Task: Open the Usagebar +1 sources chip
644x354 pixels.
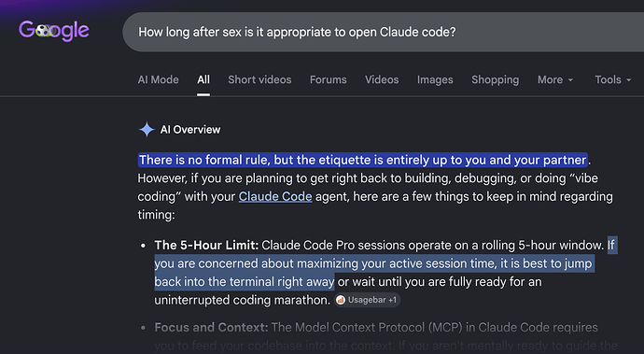Action: click(367, 300)
